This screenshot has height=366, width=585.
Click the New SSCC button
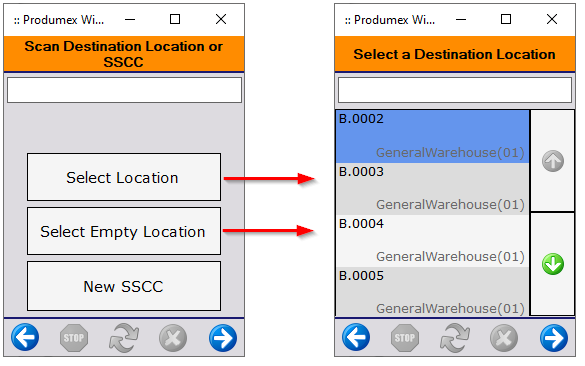point(124,286)
